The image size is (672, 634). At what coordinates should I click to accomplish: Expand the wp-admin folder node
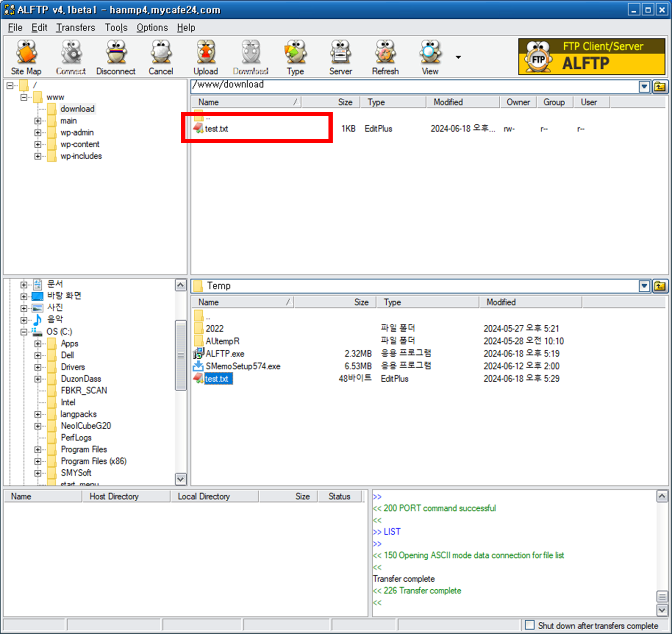38,133
